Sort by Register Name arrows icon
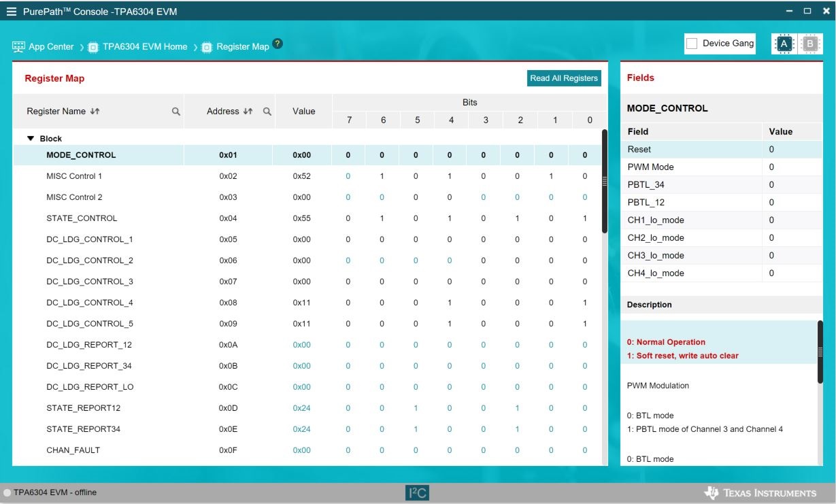Viewport: 836px width, 504px height. pos(95,112)
